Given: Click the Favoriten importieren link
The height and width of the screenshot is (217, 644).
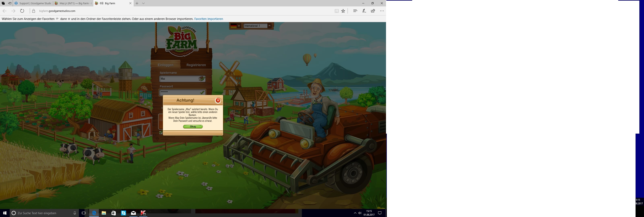Looking at the screenshot, I should click(x=208, y=19).
